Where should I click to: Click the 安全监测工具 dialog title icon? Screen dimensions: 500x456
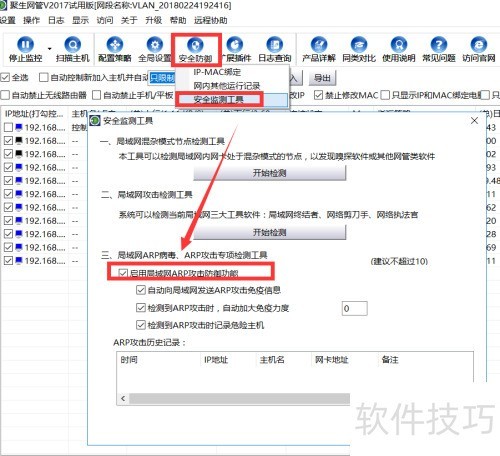(95, 121)
